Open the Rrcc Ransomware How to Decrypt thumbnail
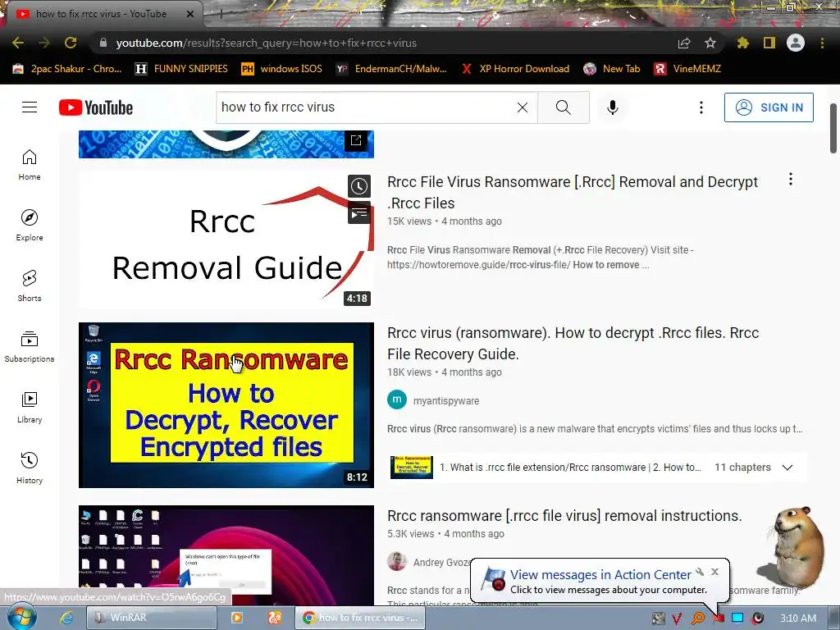 [x=226, y=405]
